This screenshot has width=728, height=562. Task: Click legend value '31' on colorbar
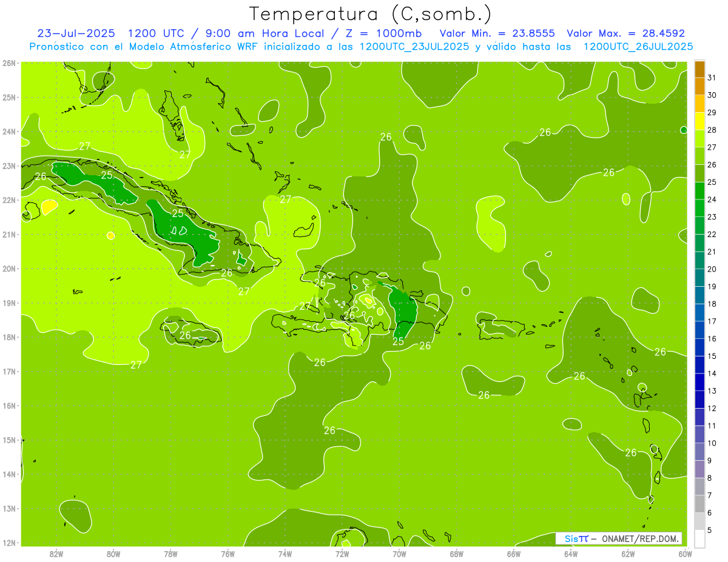[712, 78]
